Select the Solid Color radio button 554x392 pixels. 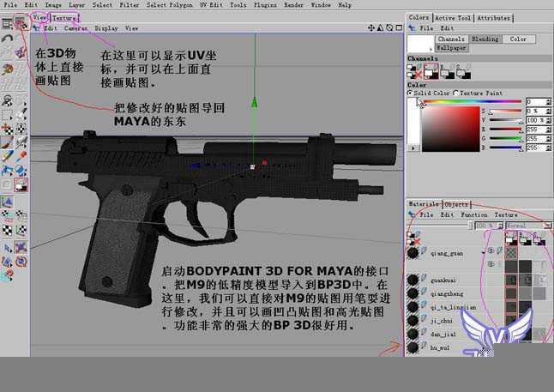point(410,93)
